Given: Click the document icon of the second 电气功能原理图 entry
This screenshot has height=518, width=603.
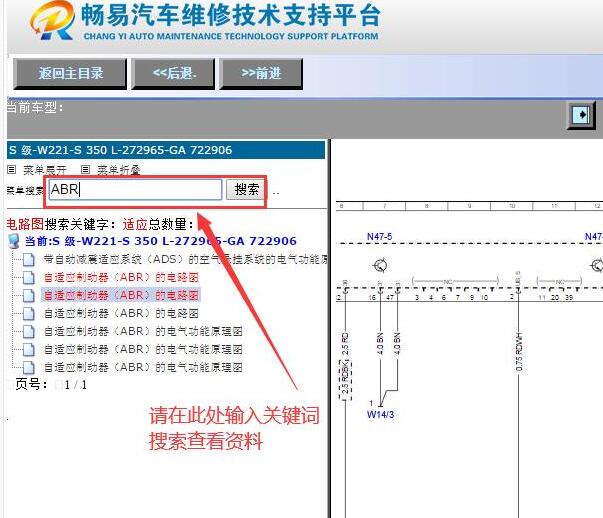Looking at the screenshot, I should pyautogui.click(x=28, y=349).
